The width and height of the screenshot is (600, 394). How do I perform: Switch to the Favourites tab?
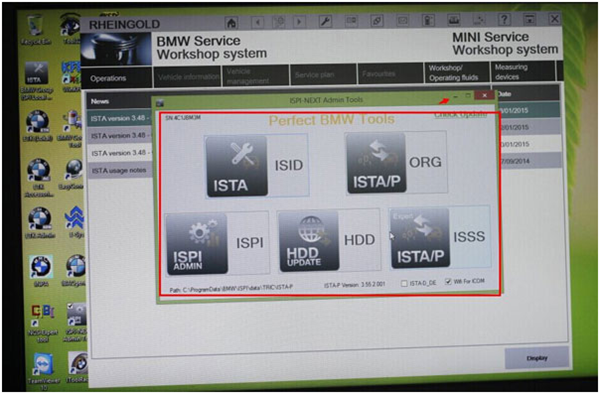click(x=390, y=73)
